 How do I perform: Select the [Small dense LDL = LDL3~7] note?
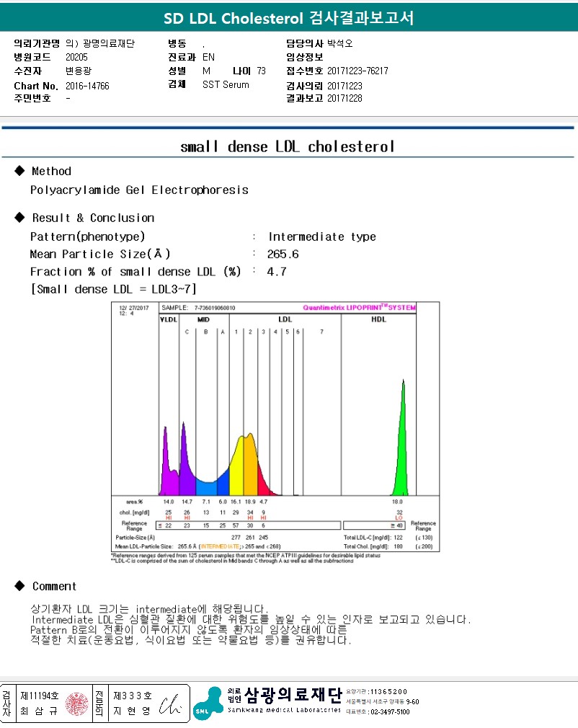(x=113, y=289)
